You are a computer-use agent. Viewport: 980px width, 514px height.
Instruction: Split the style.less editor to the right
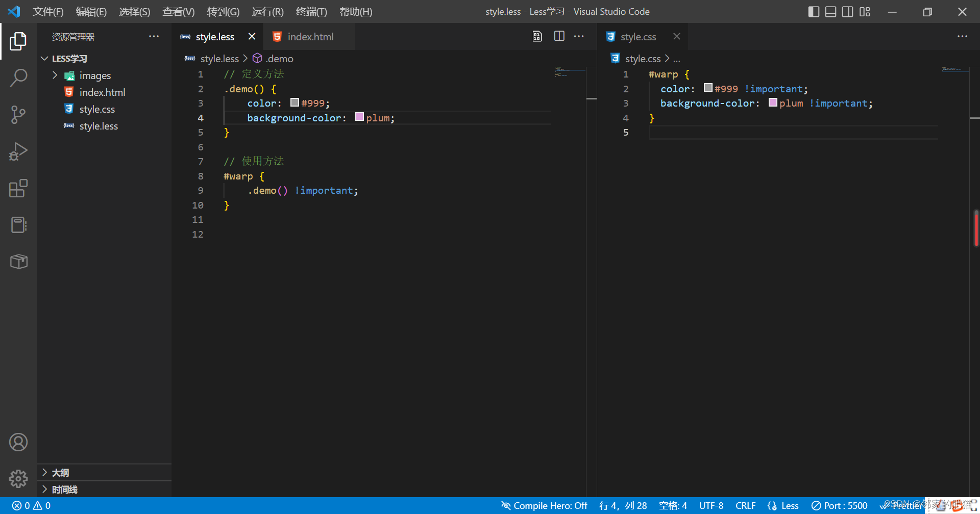(x=559, y=36)
